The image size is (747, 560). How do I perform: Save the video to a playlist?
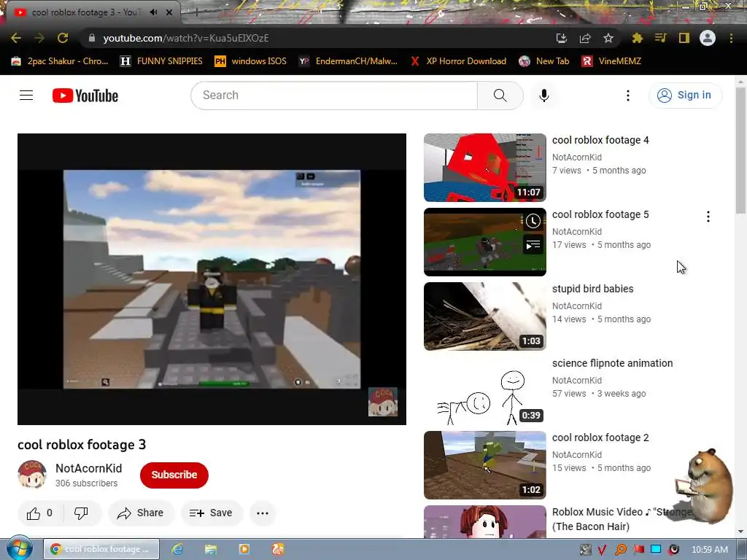[212, 513]
